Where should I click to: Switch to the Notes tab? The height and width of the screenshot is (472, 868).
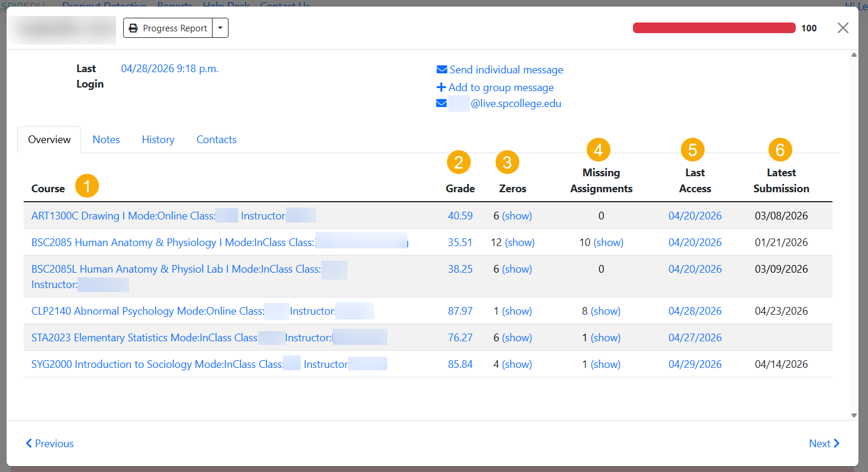click(106, 140)
